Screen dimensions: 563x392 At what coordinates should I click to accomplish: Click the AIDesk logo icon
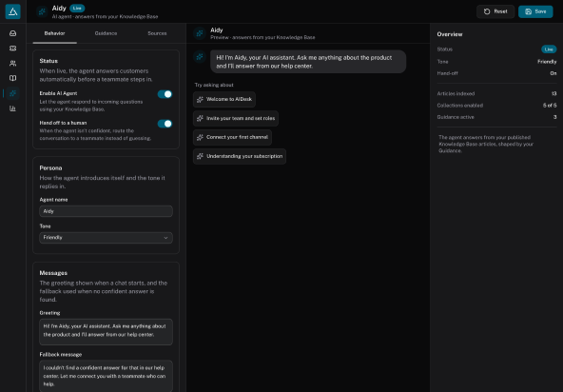point(13,11)
